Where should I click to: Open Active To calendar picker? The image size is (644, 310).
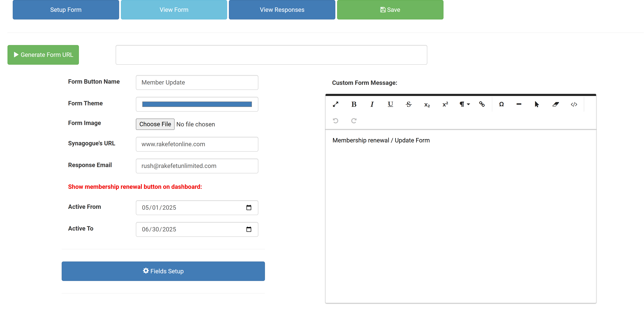[249, 229]
